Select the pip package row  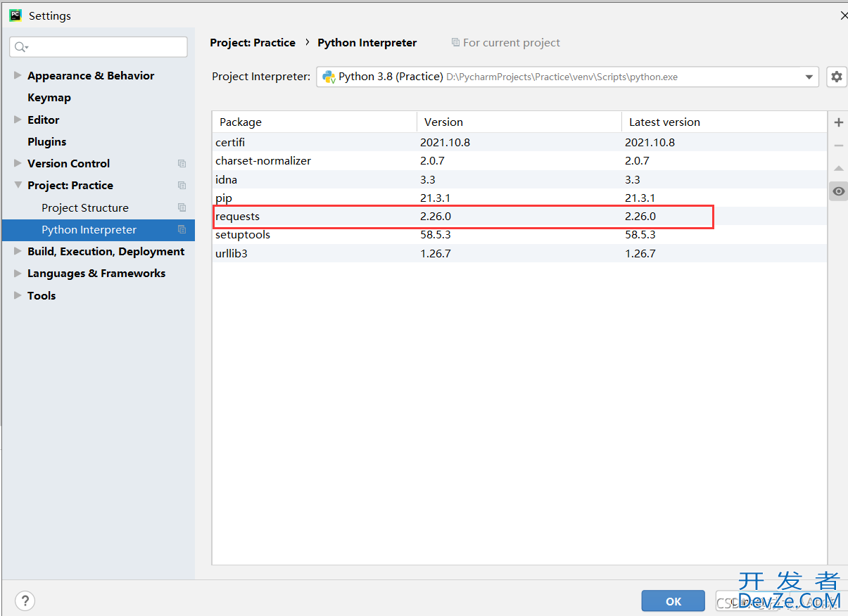coord(519,198)
